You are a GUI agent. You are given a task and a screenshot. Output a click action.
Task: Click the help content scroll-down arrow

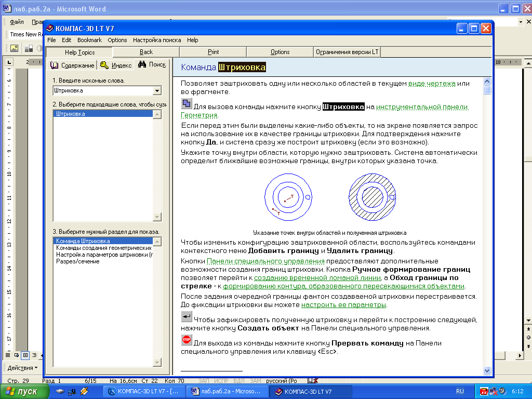point(487,371)
